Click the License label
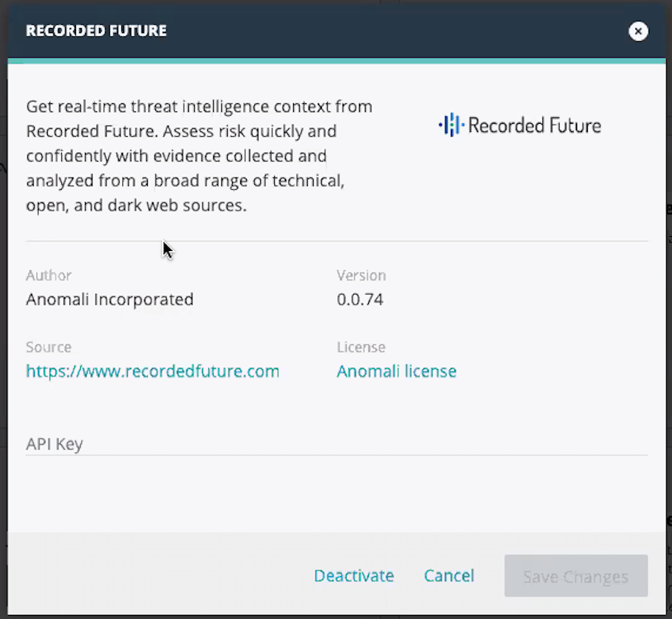This screenshot has width=672, height=619. (361, 347)
